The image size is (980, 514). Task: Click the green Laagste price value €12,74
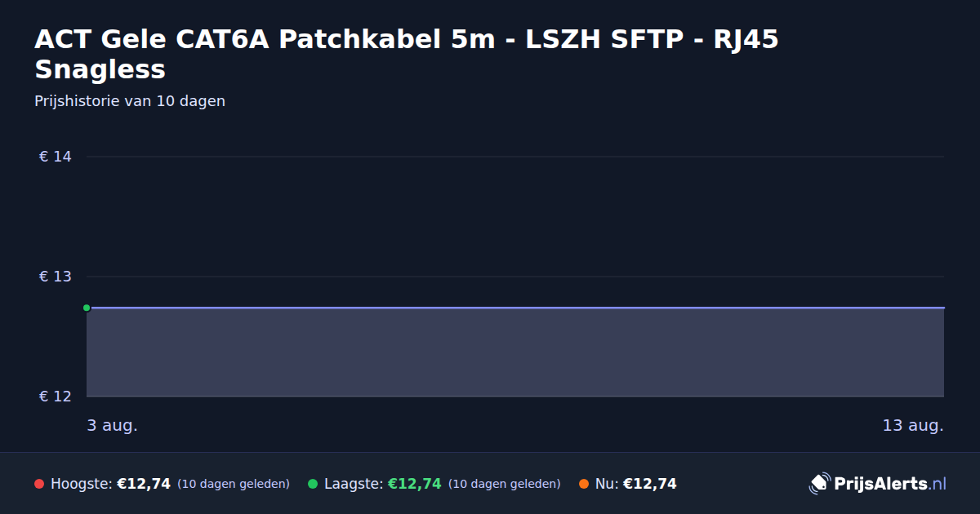tap(414, 484)
